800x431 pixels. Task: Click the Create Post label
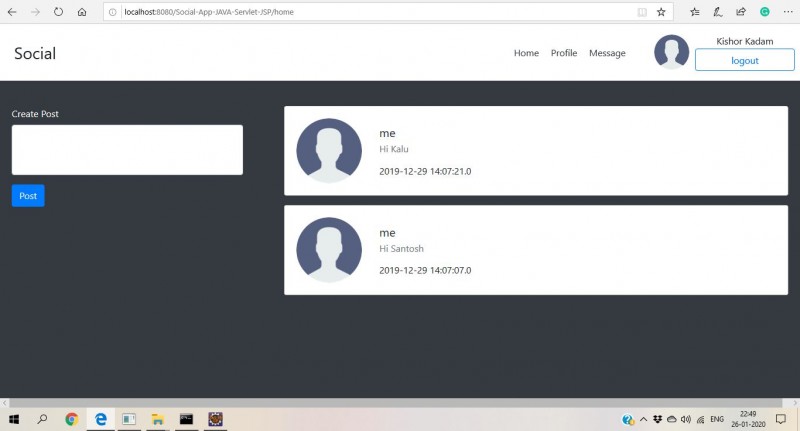coord(35,114)
